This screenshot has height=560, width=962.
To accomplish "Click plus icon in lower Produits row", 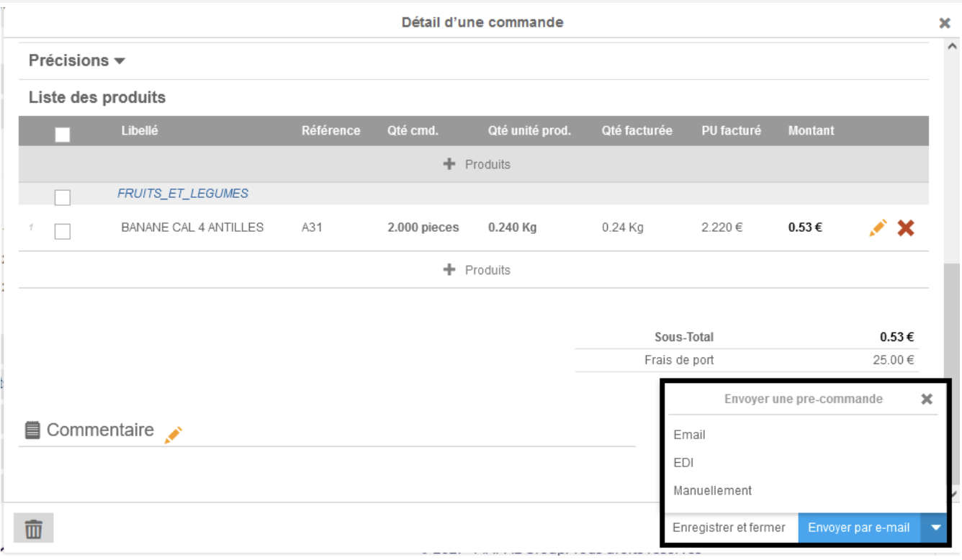I will [450, 270].
